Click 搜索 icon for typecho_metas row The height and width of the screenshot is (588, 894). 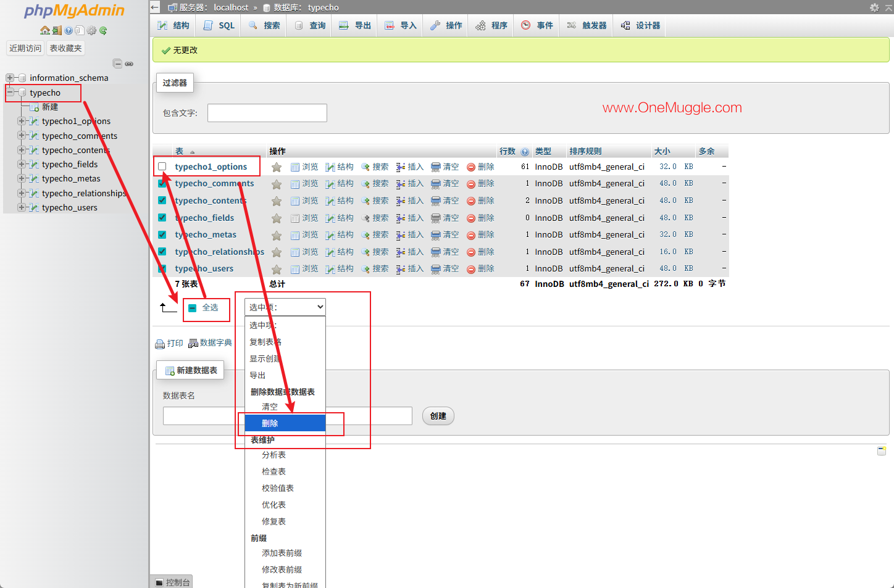(x=366, y=235)
